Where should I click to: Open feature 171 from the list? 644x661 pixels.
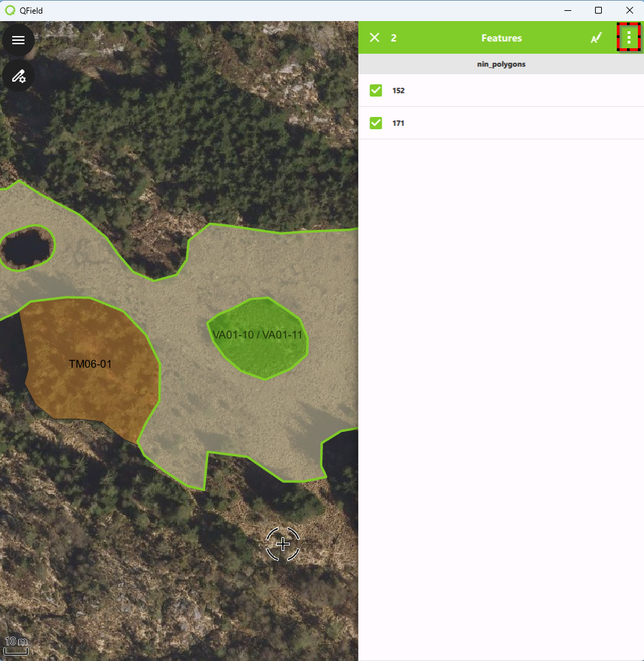coord(503,123)
